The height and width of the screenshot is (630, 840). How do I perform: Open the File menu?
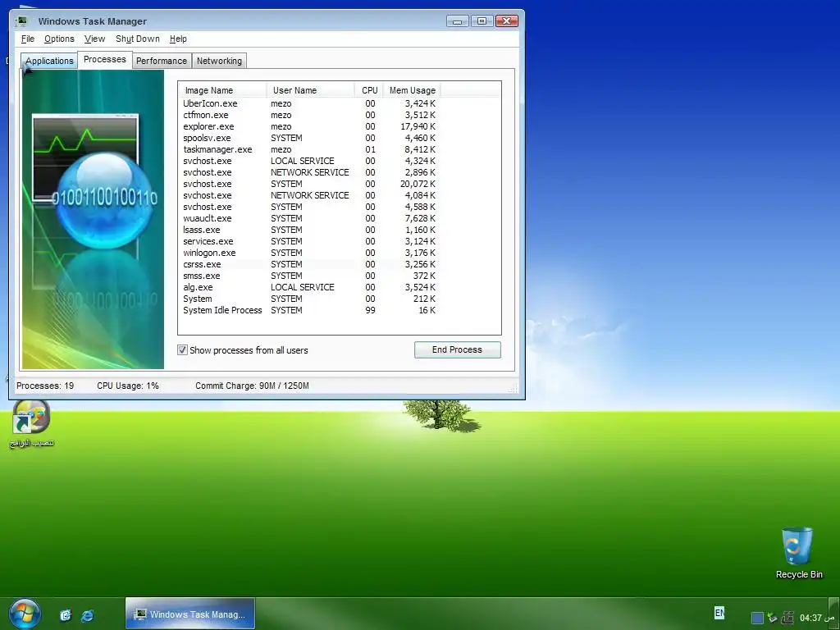point(28,39)
